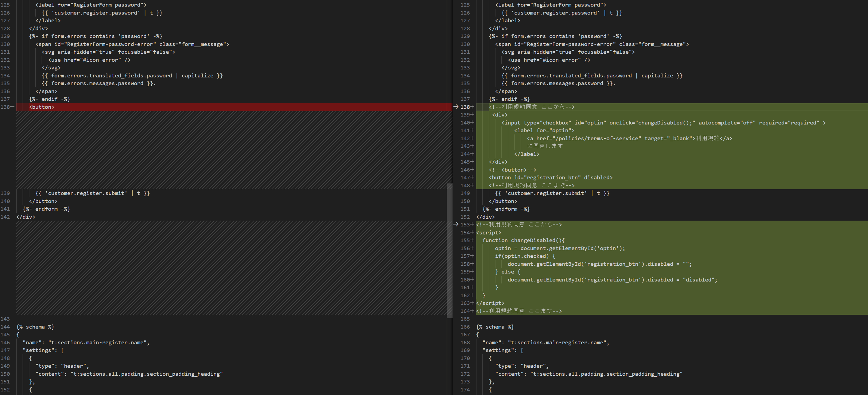Click the plus marker on right line 158
Screen dimensions: 868x395
[x=472, y=264]
